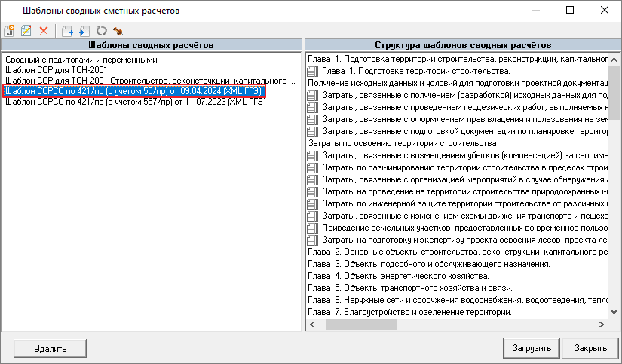This screenshot has height=364, width=622.
Task: Click the red X delete toolbar icon
Action: [43, 31]
